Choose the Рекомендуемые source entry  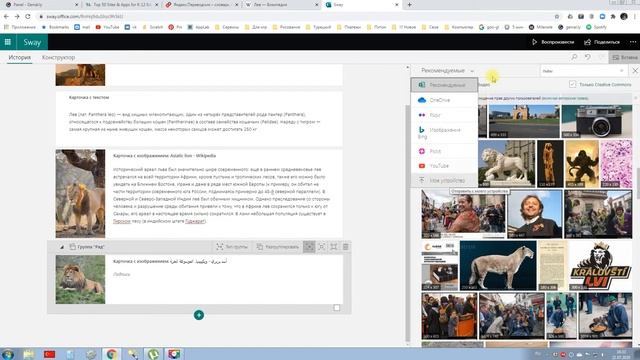444,85
